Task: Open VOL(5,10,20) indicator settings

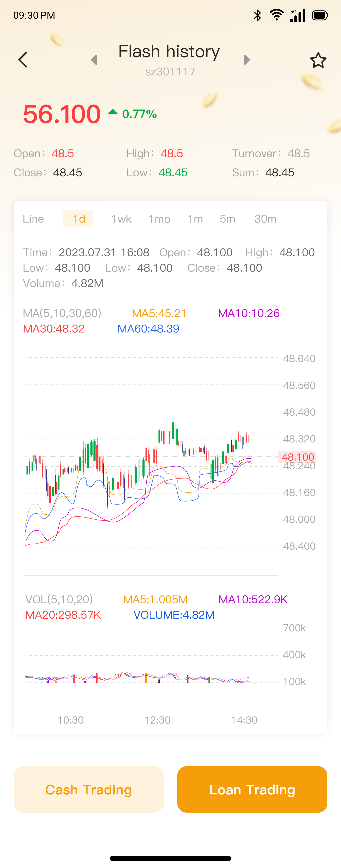Action: coord(59,599)
